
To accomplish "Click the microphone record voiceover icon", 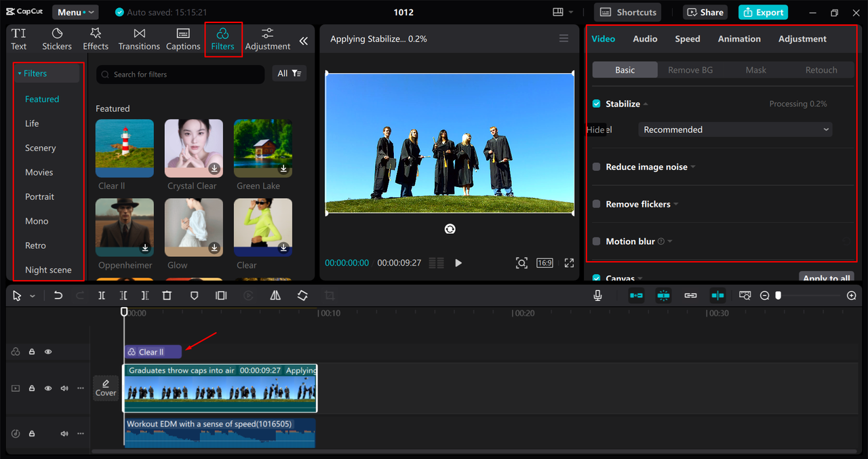I will 598,296.
